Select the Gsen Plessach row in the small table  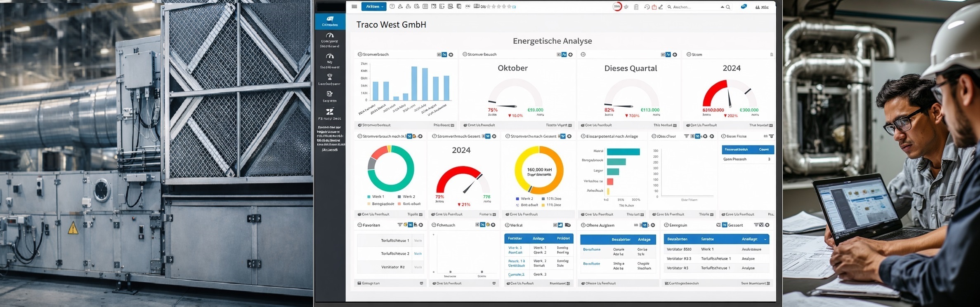click(x=748, y=159)
